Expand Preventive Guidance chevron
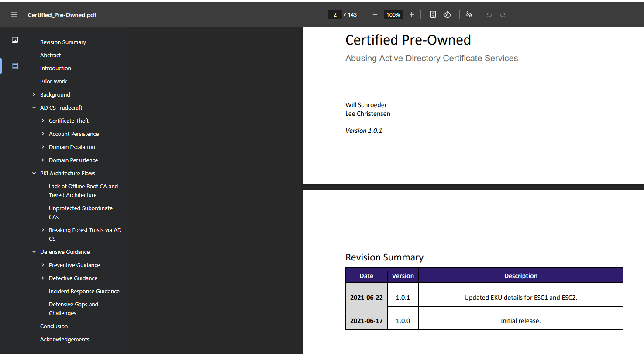 43,265
